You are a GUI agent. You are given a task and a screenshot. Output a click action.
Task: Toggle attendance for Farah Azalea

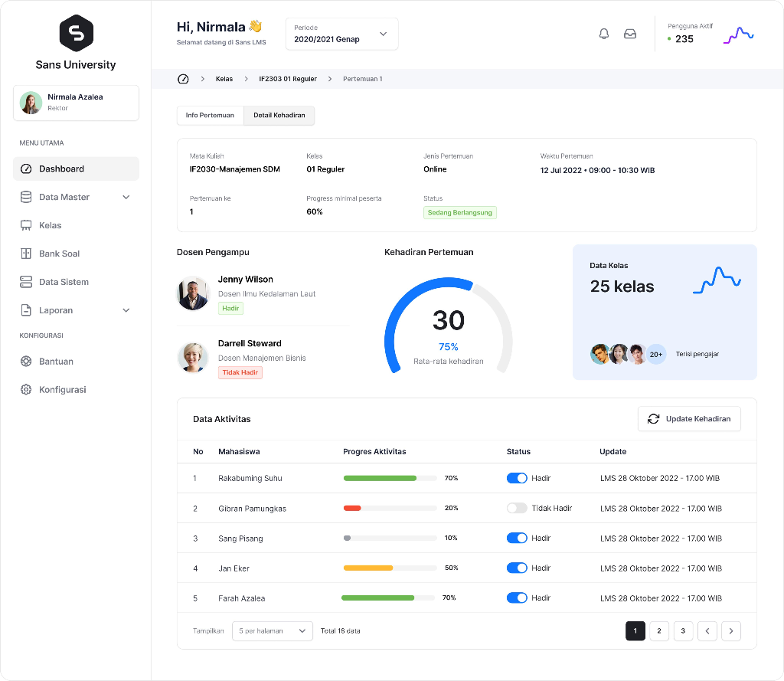517,598
